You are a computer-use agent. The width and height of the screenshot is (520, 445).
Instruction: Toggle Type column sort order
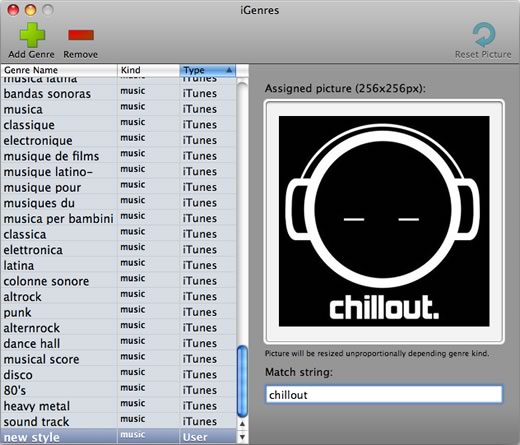(x=208, y=70)
